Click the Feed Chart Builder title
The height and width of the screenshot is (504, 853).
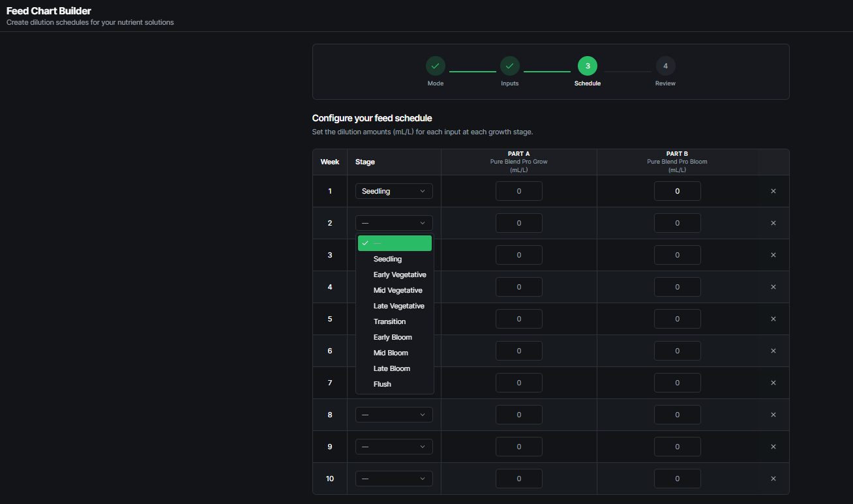49,11
